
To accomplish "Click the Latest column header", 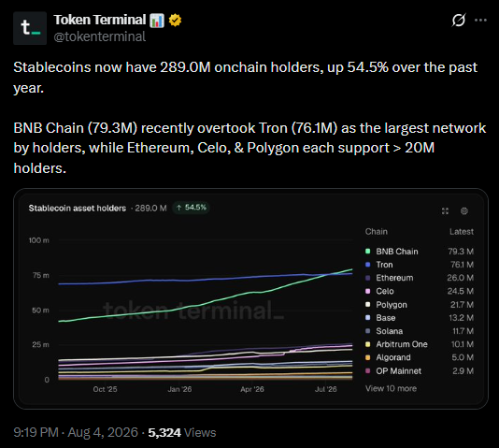I will 461,232.
